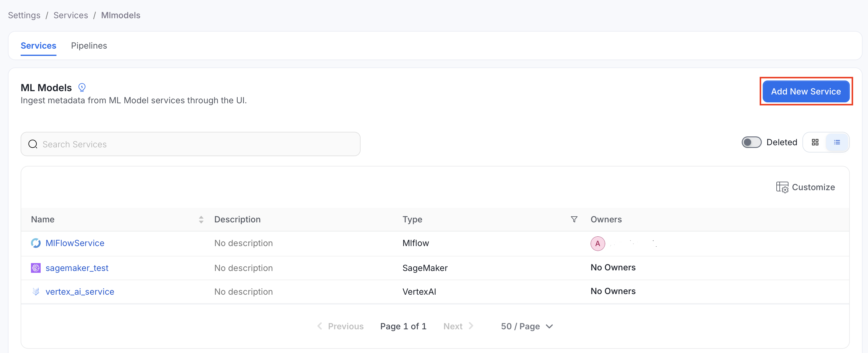The width and height of the screenshot is (868, 353).
Task: Open the Type column filter icon
Action: coord(574,220)
